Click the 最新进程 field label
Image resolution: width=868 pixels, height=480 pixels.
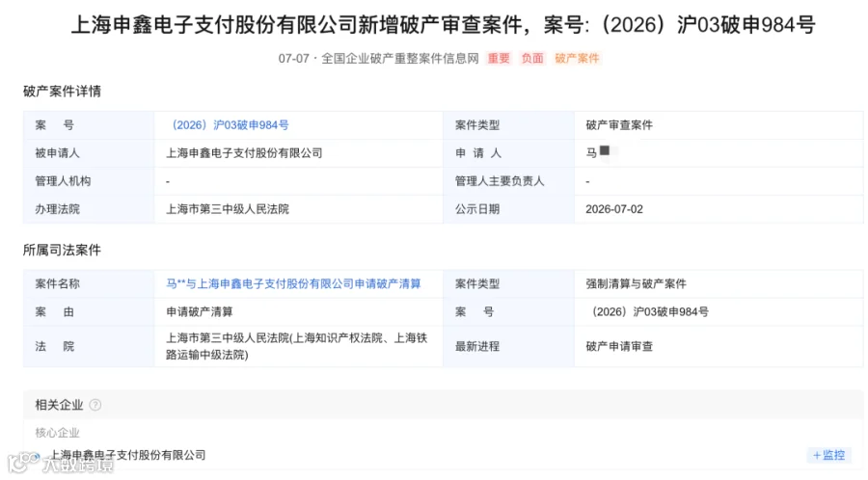pyautogui.click(x=477, y=346)
